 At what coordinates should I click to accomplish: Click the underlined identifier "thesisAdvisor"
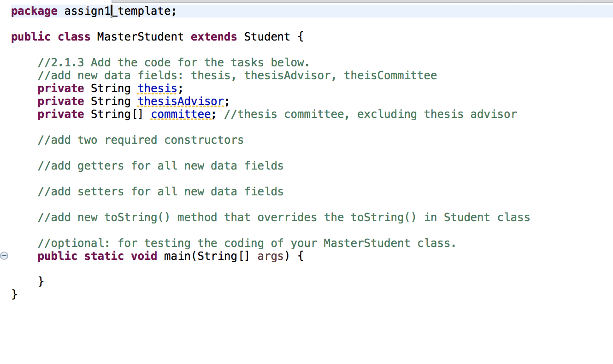click(x=182, y=101)
